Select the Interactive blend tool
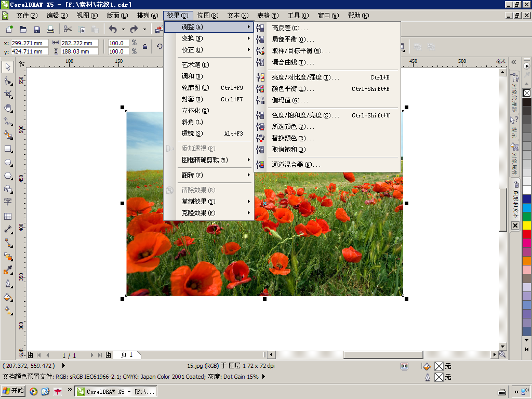Viewport: 532px width, 399px height. tap(8, 257)
